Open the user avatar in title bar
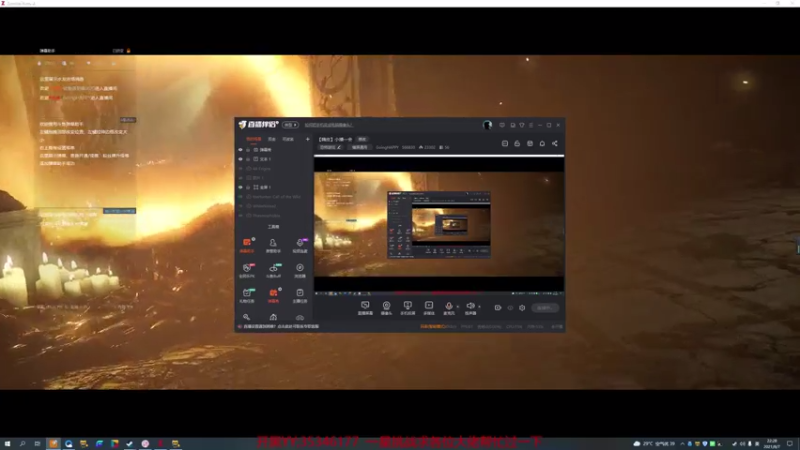 [x=487, y=125]
